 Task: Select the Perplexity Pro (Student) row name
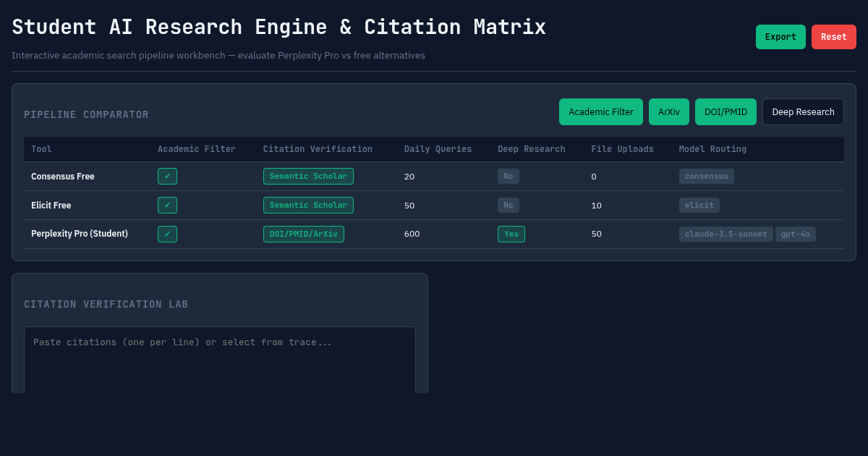click(80, 234)
